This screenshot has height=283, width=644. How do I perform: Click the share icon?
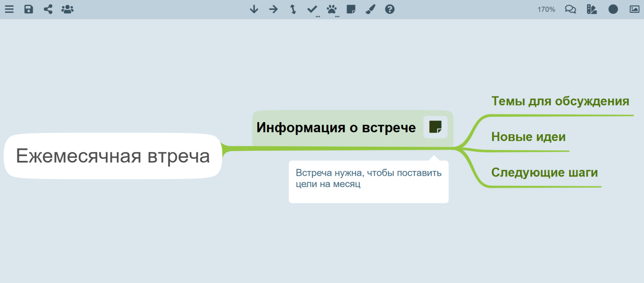pyautogui.click(x=48, y=9)
